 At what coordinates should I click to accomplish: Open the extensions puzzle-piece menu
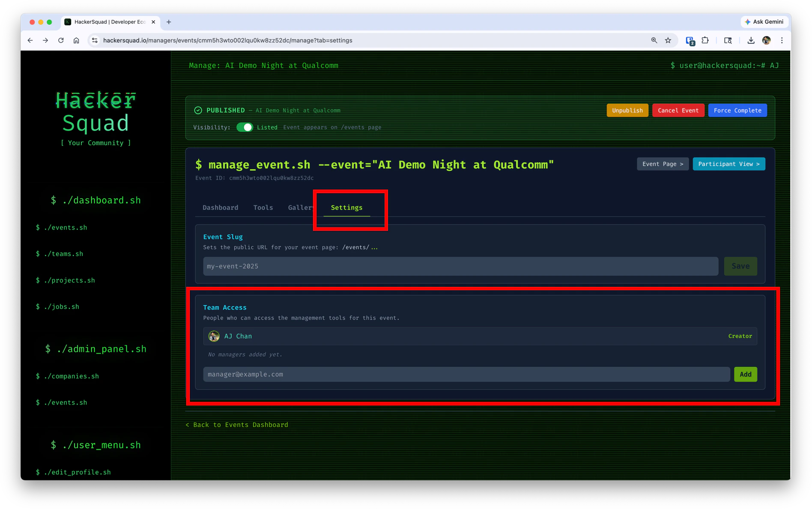coord(705,40)
